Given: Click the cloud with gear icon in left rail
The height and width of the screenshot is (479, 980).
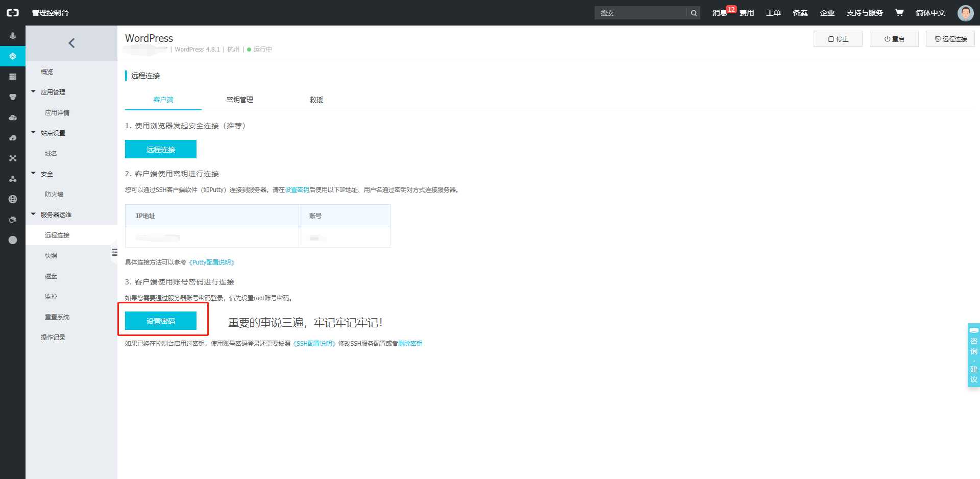Looking at the screenshot, I should (x=13, y=117).
